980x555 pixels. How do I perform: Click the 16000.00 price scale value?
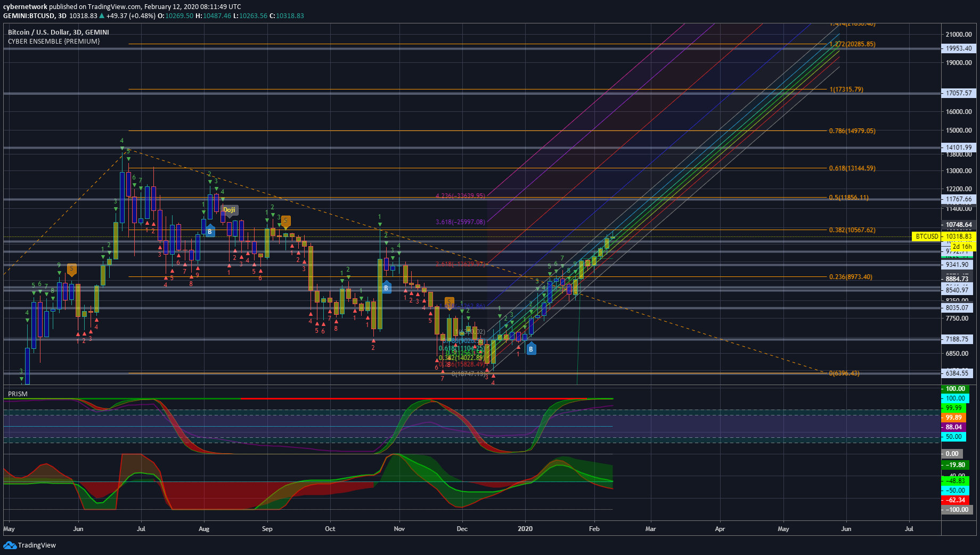(959, 111)
